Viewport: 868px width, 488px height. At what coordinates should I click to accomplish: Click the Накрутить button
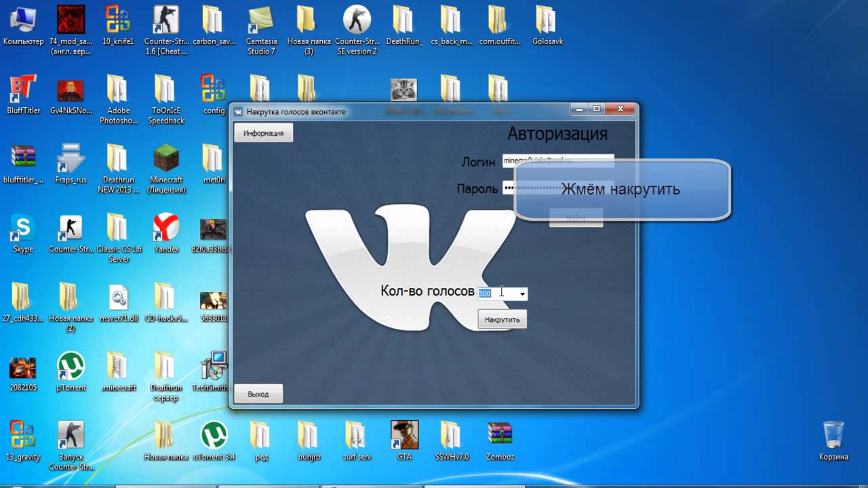pos(502,319)
